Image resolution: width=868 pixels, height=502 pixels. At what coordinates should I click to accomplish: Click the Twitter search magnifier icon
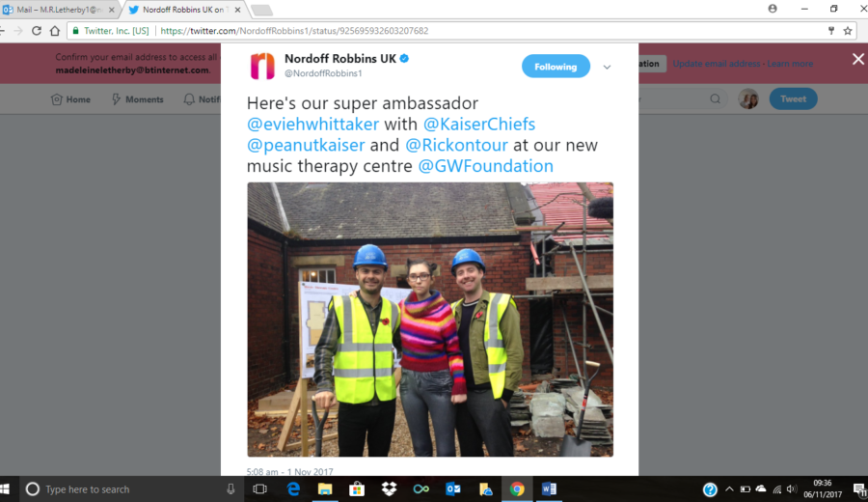click(x=716, y=99)
